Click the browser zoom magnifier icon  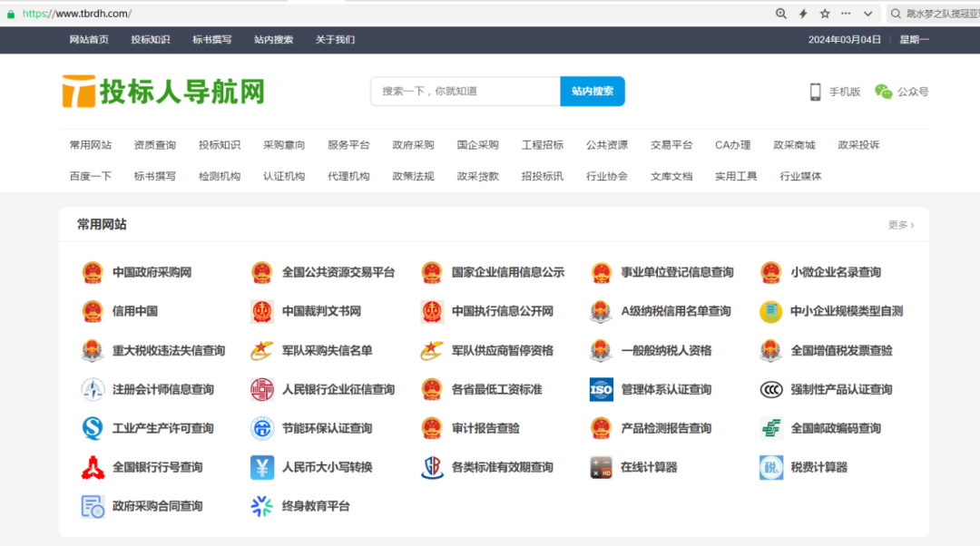coord(781,14)
